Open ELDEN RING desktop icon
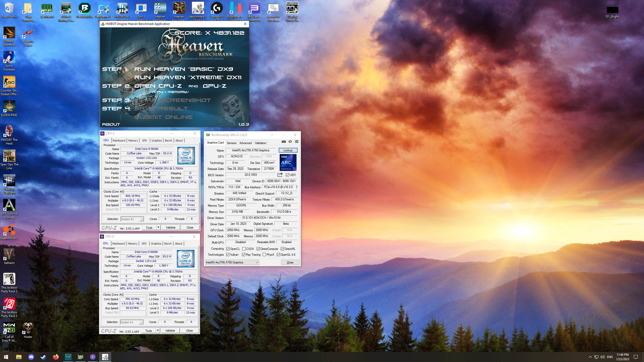 9,109
